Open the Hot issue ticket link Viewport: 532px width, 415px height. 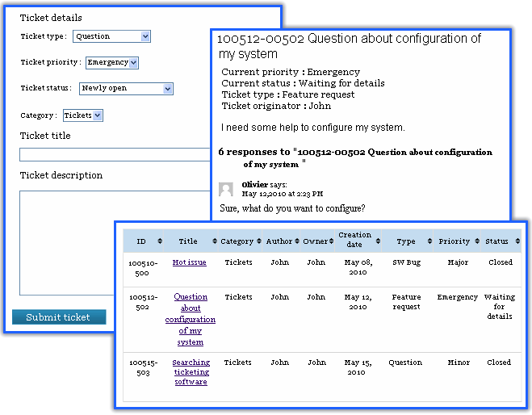[x=190, y=262]
